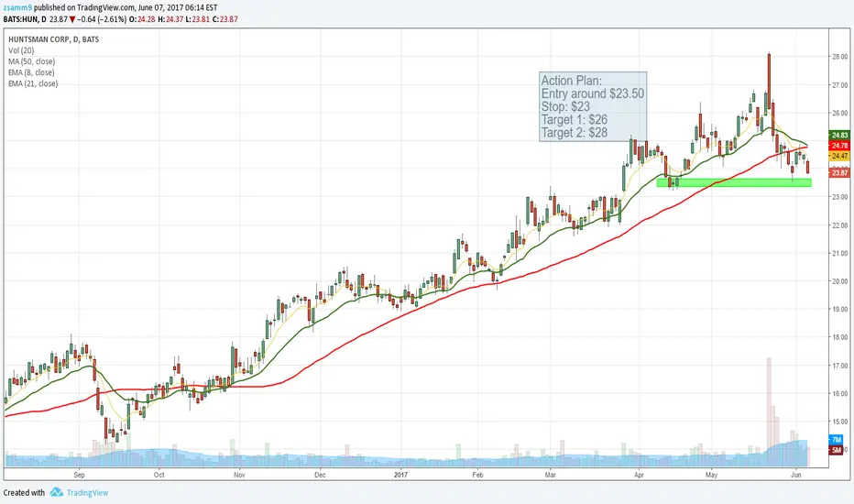Click the C:23.87 close price value

[x=224, y=19]
